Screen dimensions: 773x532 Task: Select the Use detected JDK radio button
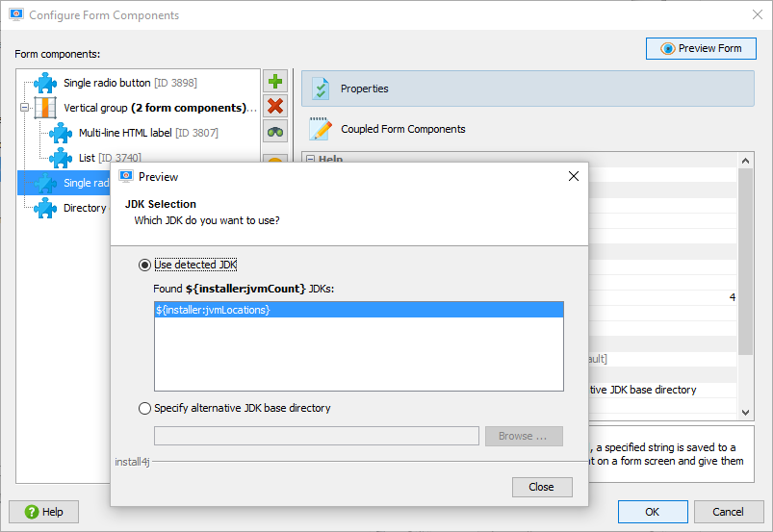[x=144, y=265]
